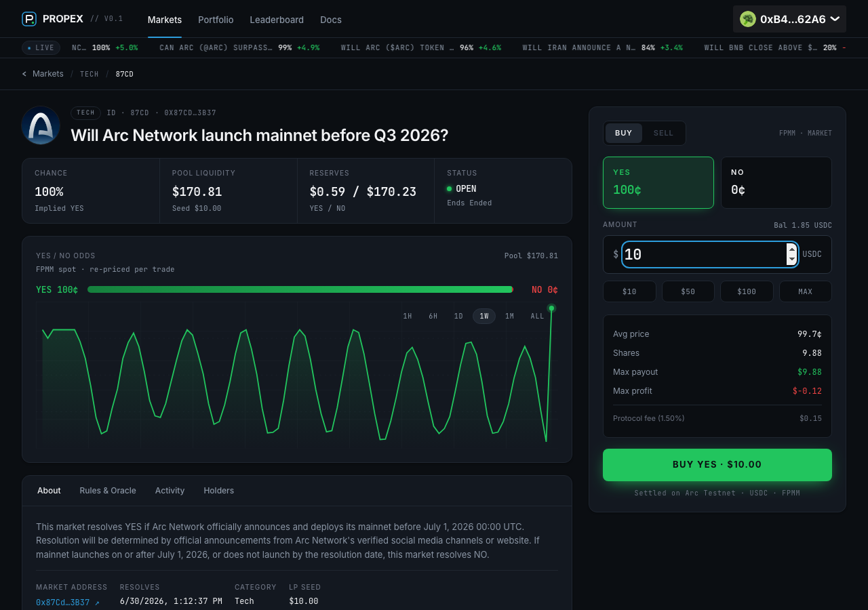Switch trade mode to SELL
The width and height of the screenshot is (868, 610).
(x=663, y=133)
